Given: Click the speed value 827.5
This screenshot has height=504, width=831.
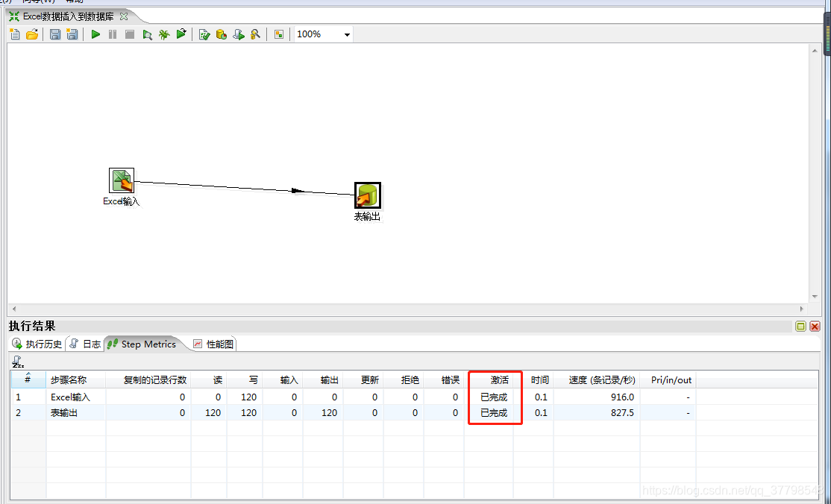Looking at the screenshot, I should pyautogui.click(x=622, y=413).
